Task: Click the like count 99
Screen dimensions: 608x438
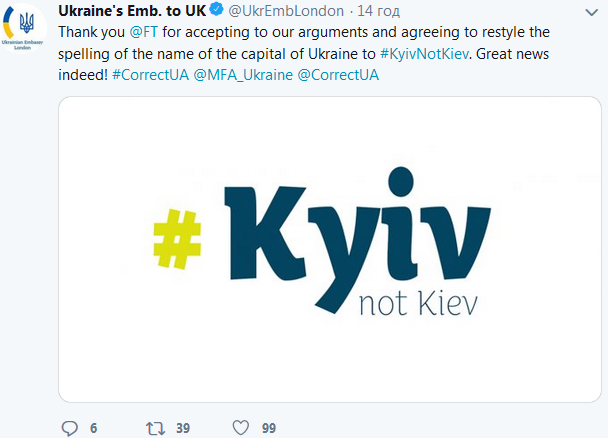Action: coord(268,428)
